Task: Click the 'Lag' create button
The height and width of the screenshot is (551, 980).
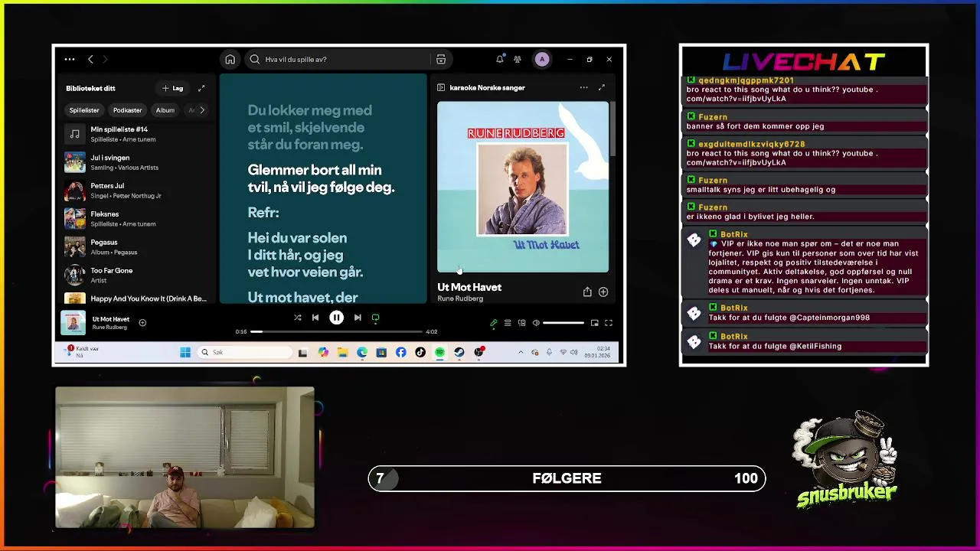Action: (x=172, y=88)
